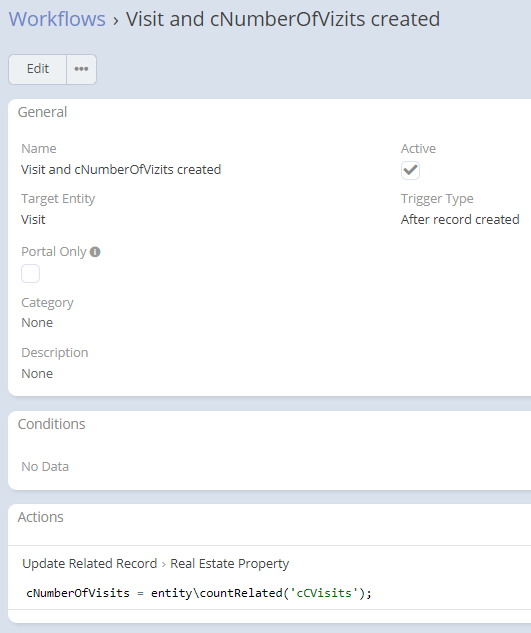Image resolution: width=531 pixels, height=633 pixels.
Task: Click the Description None value
Action: pos(37,373)
